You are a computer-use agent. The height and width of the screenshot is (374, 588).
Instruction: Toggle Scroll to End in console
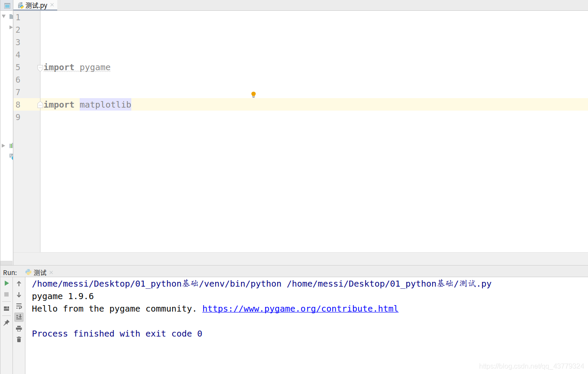click(x=19, y=317)
